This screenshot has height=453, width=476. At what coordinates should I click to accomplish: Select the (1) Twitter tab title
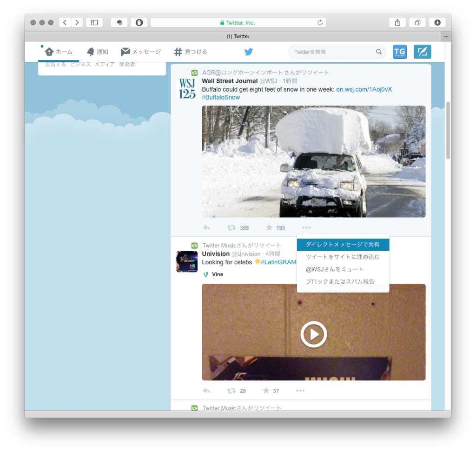[238, 36]
